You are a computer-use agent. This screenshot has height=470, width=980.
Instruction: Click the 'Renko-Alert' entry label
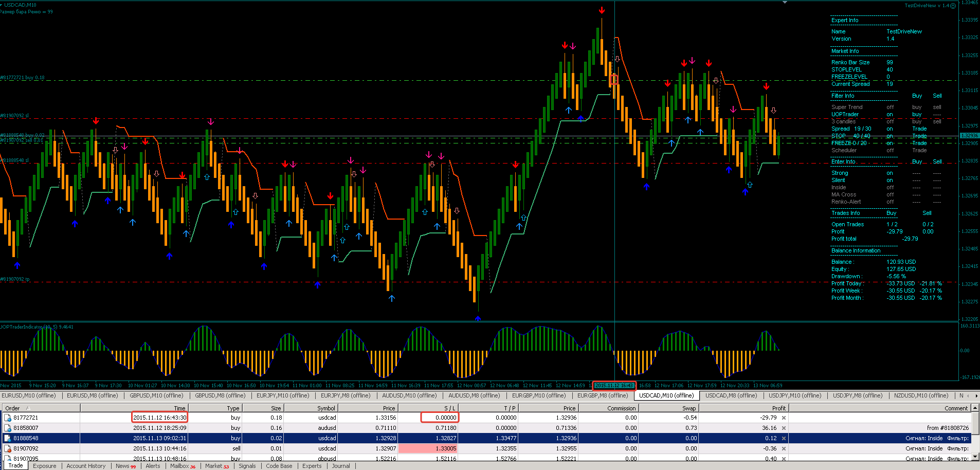(x=846, y=202)
